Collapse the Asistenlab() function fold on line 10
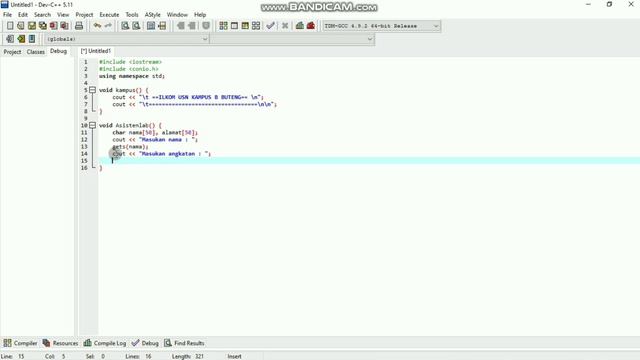The image size is (640, 360). [93, 125]
